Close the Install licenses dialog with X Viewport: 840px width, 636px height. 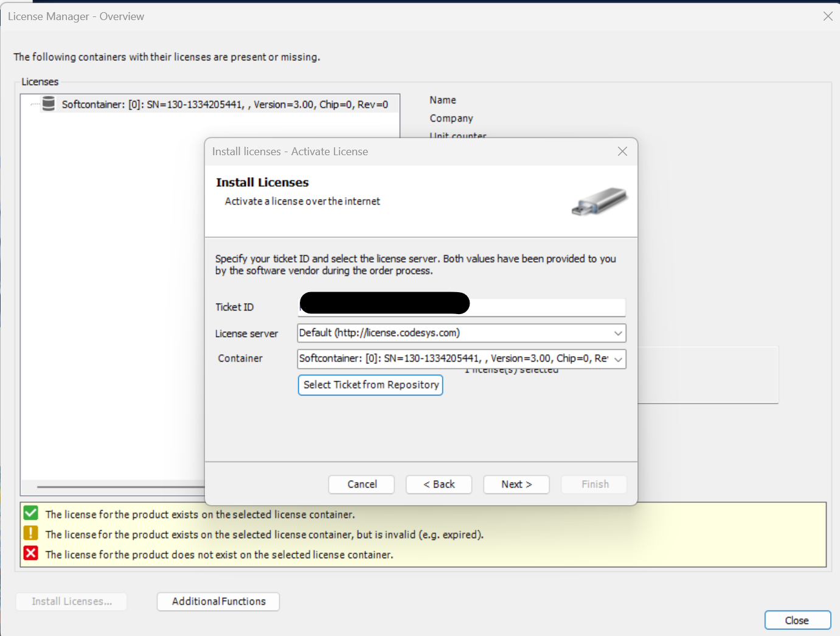[x=622, y=152]
